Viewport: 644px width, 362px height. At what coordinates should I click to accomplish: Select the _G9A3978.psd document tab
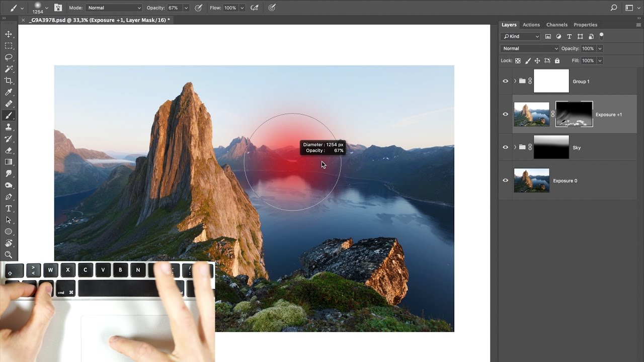99,20
